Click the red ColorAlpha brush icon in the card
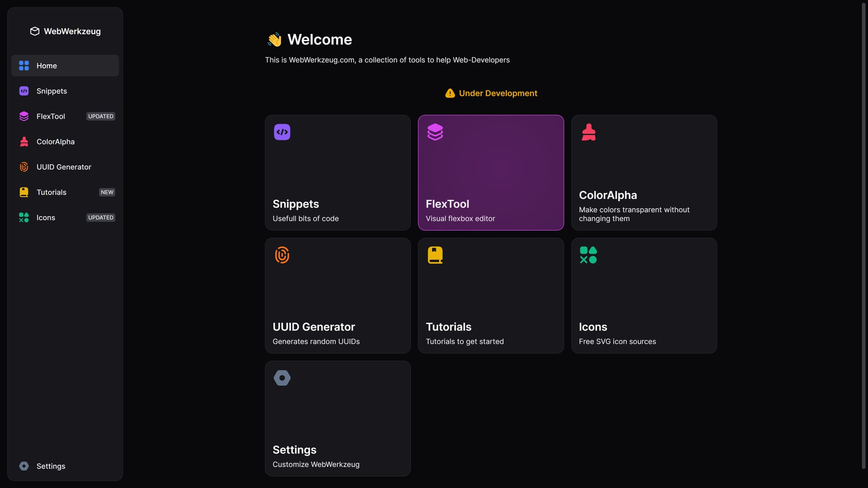Viewport: 868px width, 488px height. click(588, 132)
